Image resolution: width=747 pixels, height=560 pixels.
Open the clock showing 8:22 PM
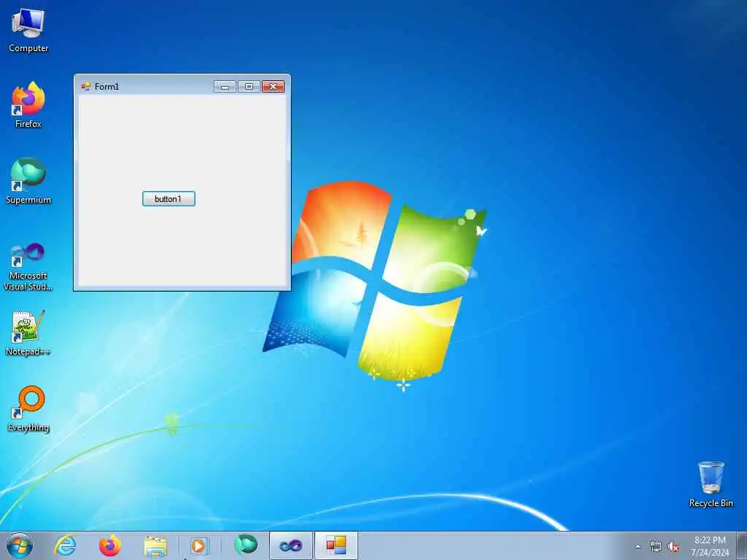coord(710,546)
